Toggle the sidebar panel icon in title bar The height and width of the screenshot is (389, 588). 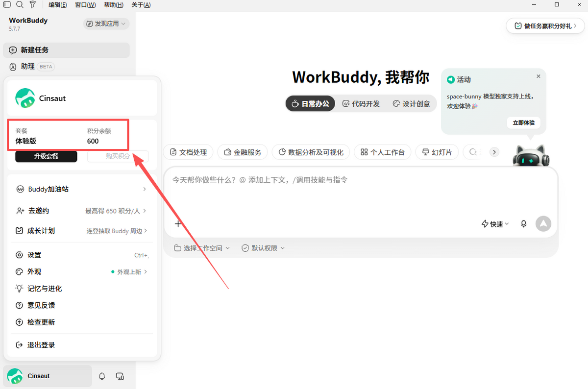click(7, 4)
